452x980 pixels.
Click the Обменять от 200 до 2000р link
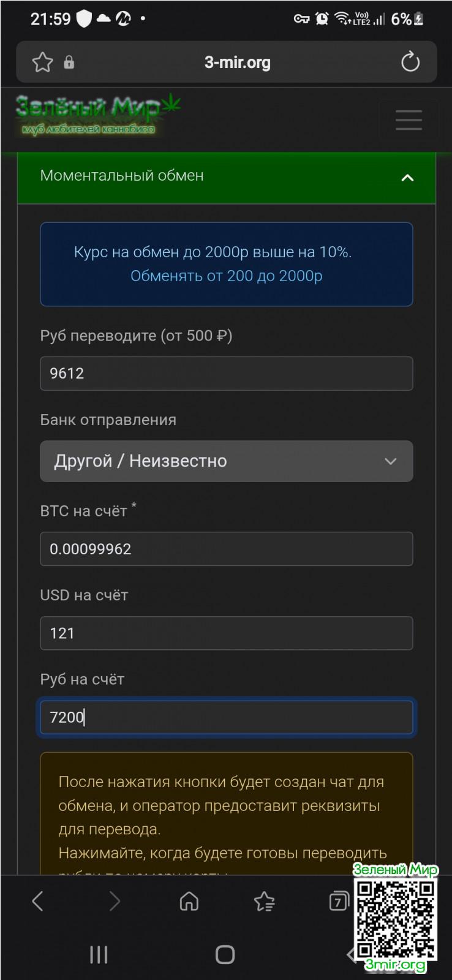pos(226,276)
